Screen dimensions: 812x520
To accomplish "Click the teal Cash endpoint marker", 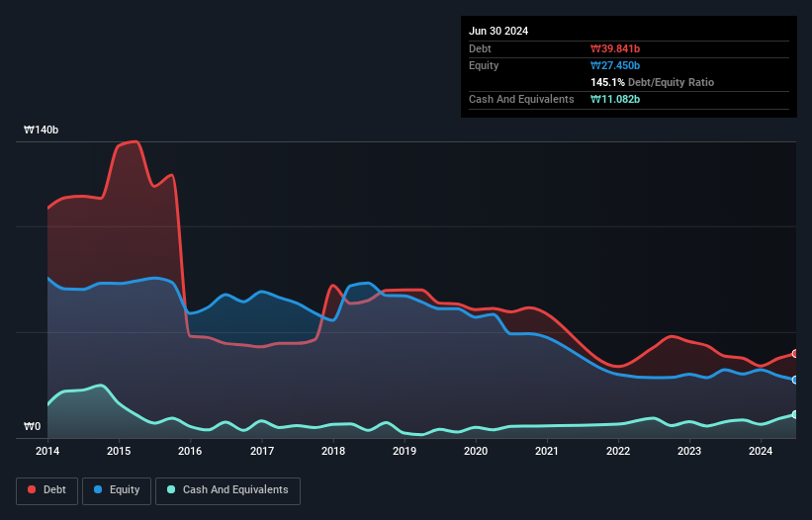I will click(x=795, y=415).
